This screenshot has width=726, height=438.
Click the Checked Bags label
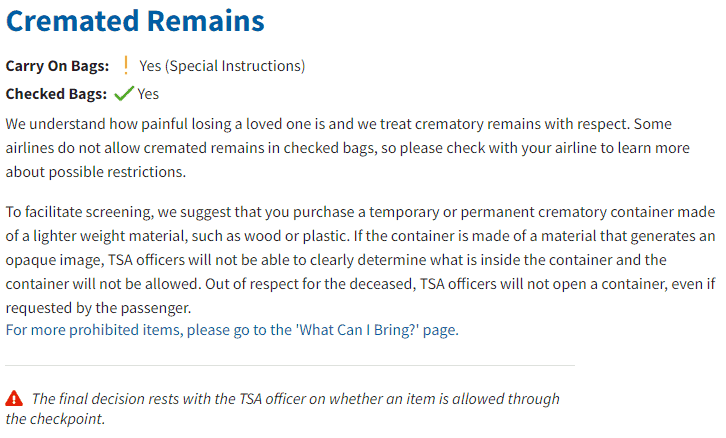[x=56, y=94]
